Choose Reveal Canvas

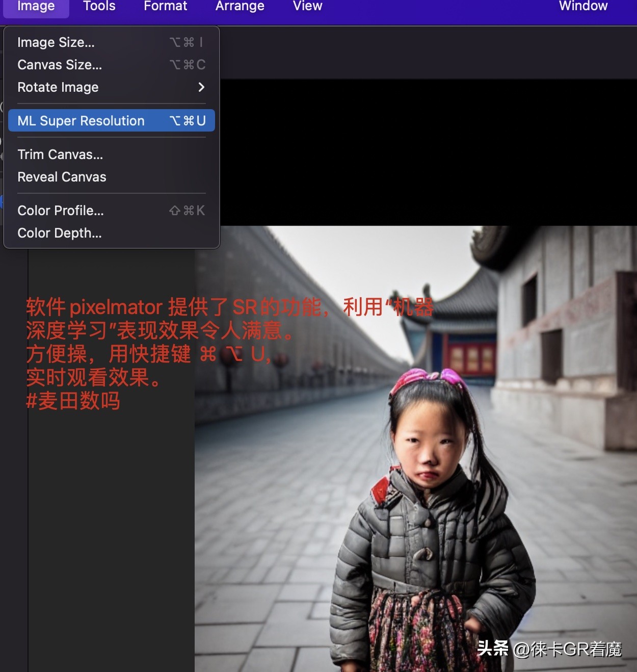pyautogui.click(x=61, y=176)
